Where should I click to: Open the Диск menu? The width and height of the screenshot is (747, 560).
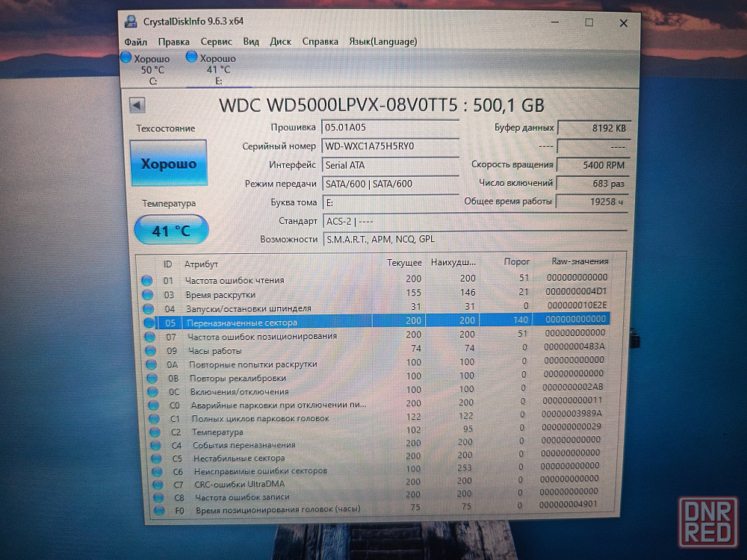tap(281, 42)
